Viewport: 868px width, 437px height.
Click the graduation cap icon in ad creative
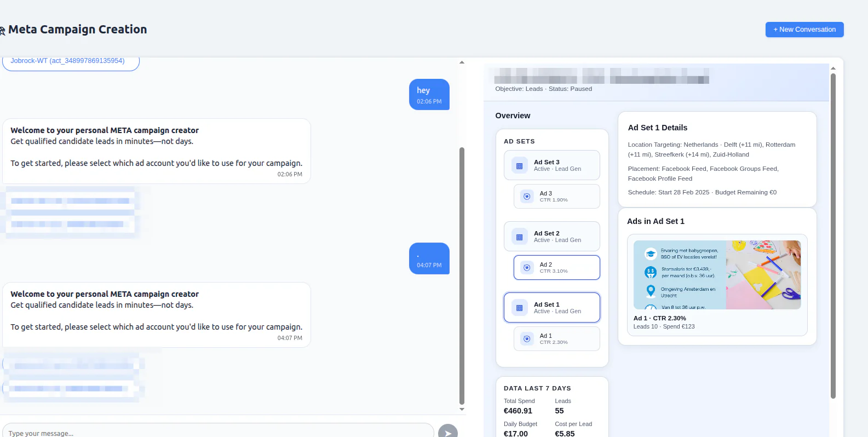pyautogui.click(x=651, y=254)
